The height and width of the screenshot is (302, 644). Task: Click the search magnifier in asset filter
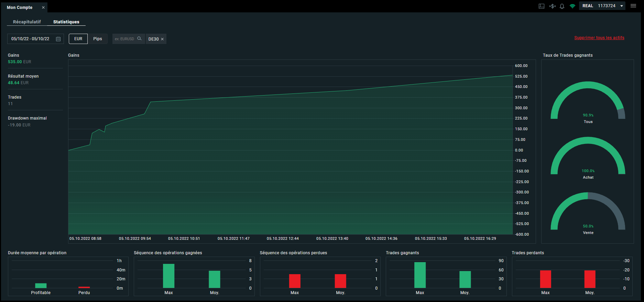[x=139, y=38]
